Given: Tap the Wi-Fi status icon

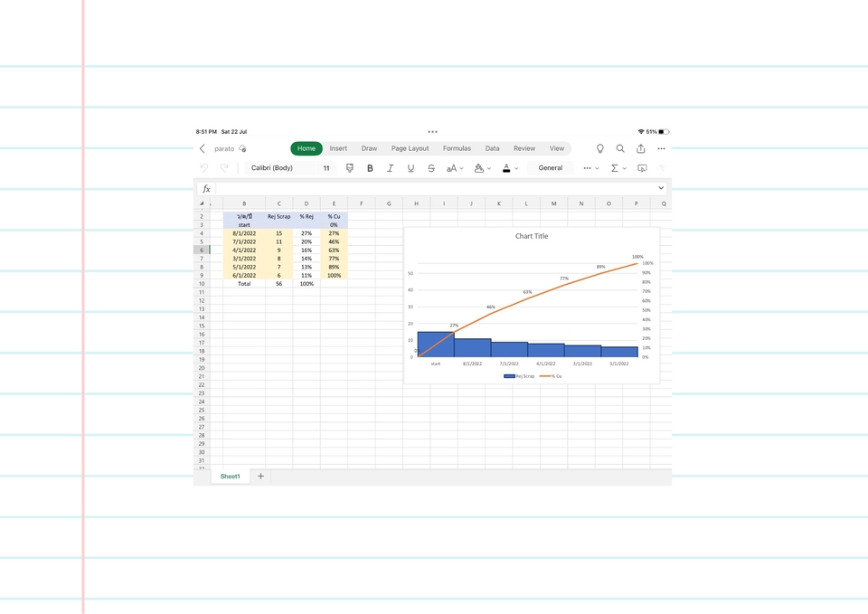Looking at the screenshot, I should tap(641, 132).
